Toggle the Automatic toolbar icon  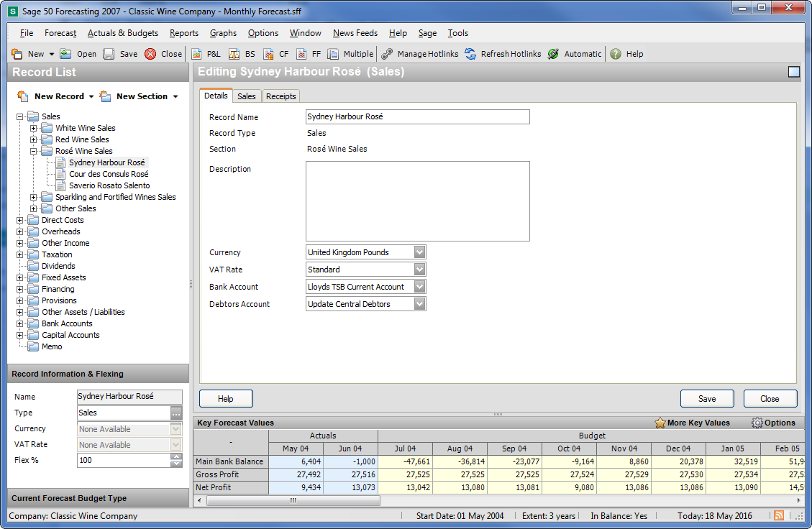click(554, 54)
